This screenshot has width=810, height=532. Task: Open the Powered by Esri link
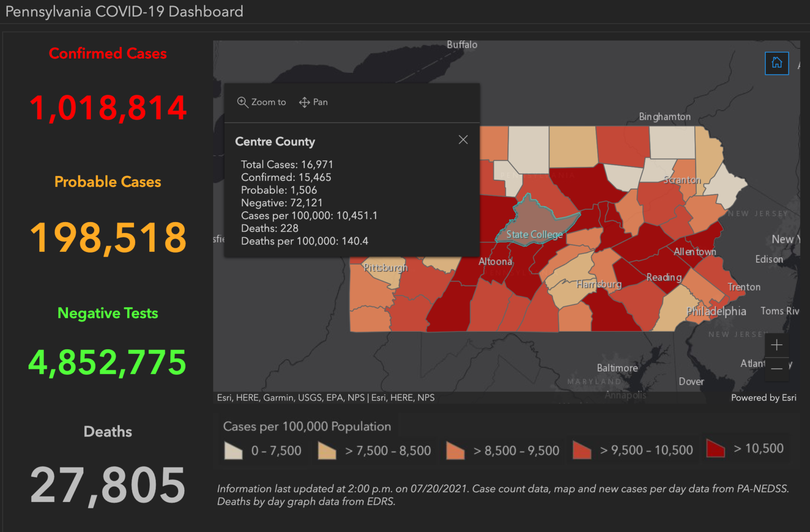pos(763,398)
